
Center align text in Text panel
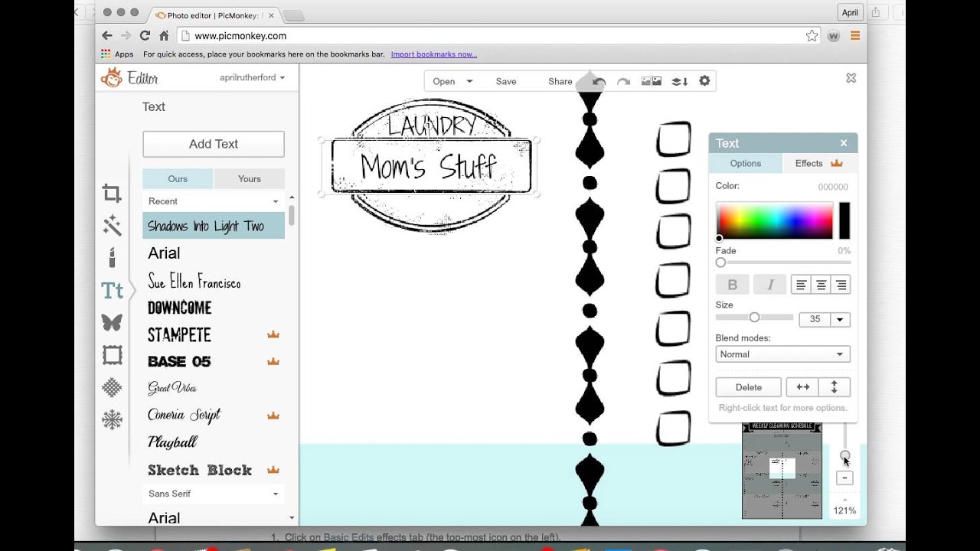(x=821, y=285)
